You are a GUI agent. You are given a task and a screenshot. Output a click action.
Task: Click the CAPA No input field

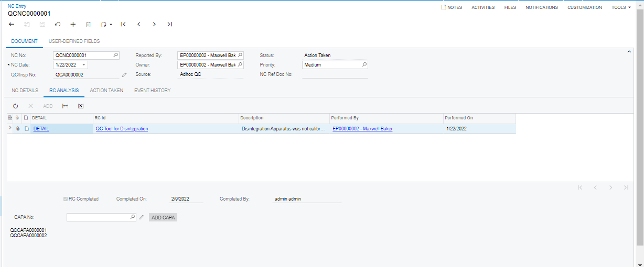(x=98, y=217)
